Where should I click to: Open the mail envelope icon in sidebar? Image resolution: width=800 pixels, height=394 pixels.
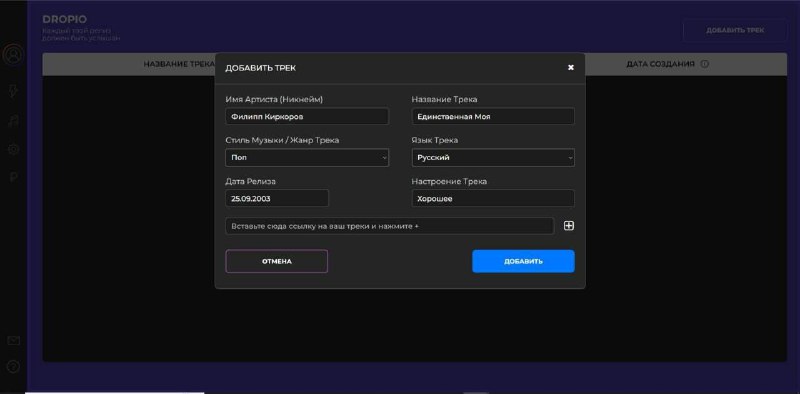pos(14,340)
